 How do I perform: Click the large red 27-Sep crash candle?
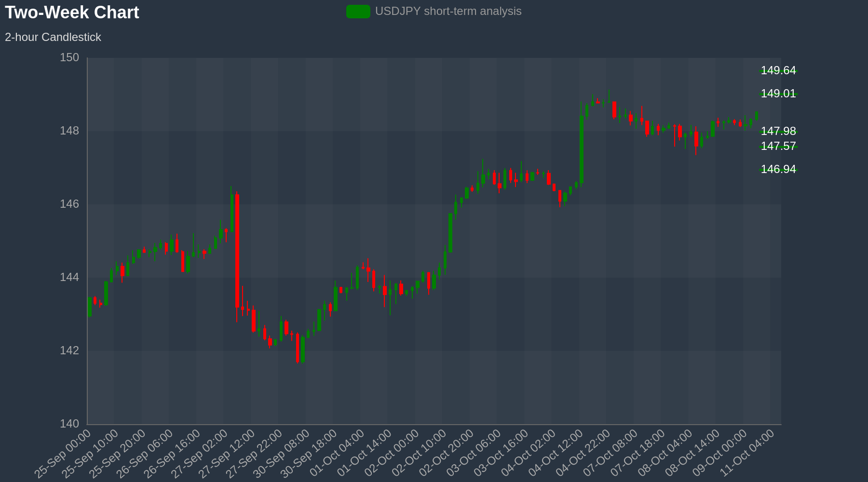tap(237, 251)
